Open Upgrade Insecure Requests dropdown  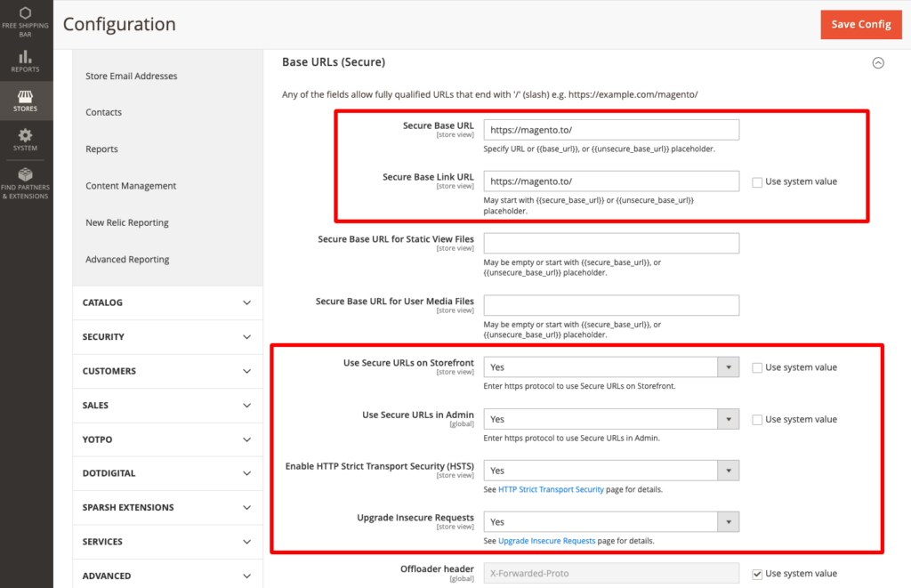point(611,522)
